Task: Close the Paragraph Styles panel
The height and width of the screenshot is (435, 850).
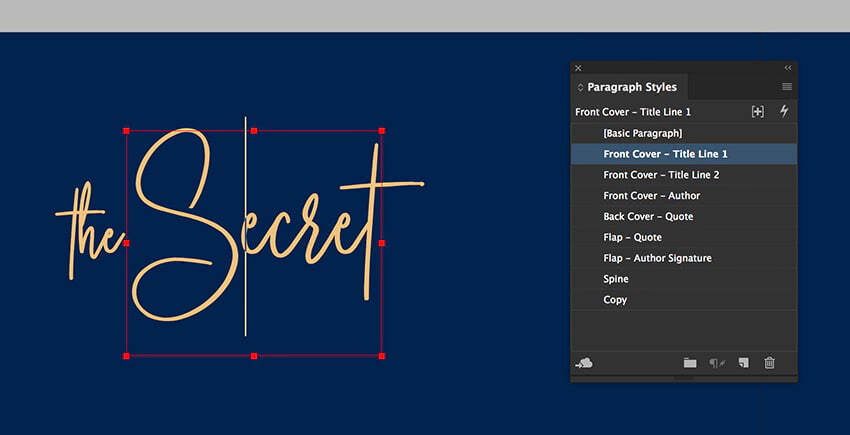Action: click(578, 68)
